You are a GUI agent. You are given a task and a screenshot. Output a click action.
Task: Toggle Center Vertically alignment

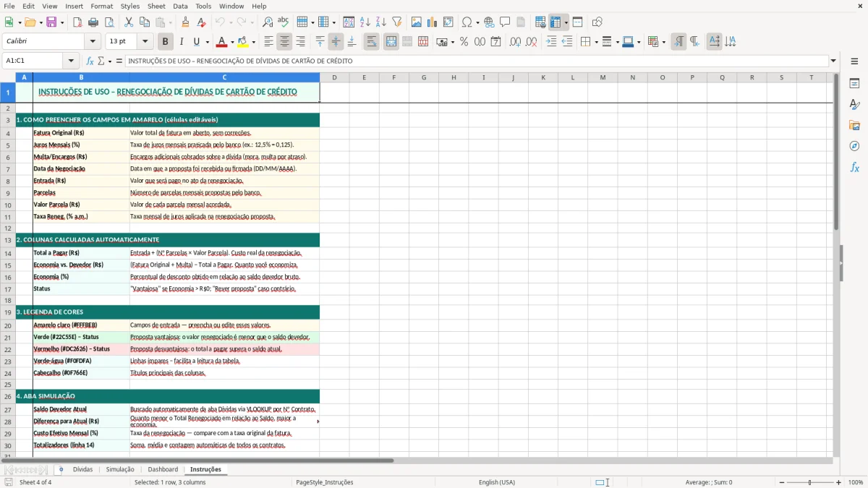click(x=336, y=42)
